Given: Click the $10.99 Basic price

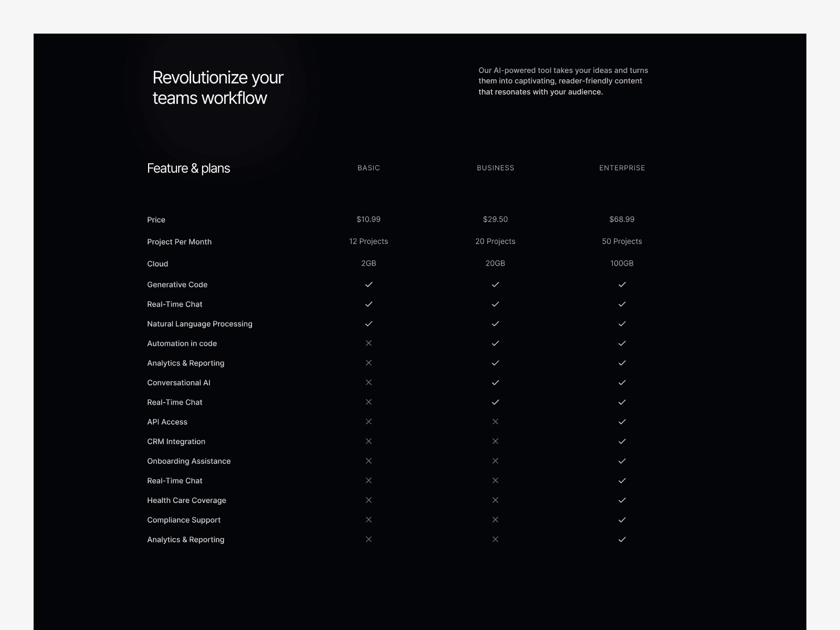Looking at the screenshot, I should pyautogui.click(x=369, y=219).
